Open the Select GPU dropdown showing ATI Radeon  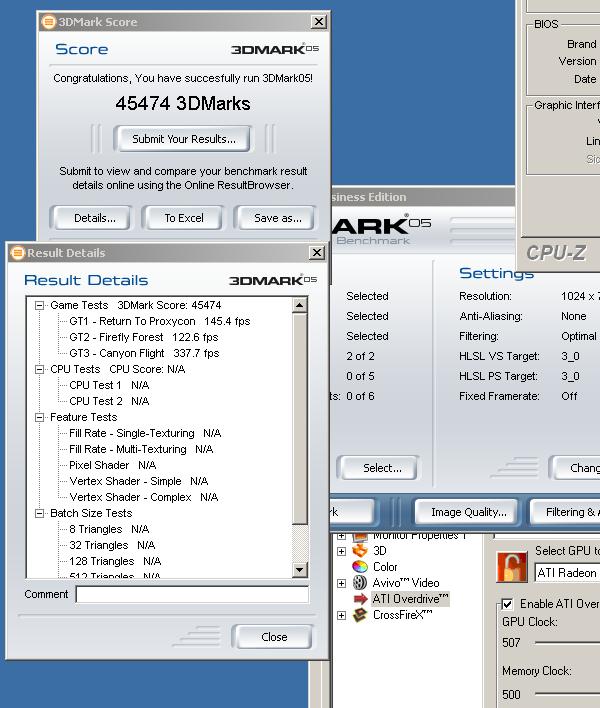(x=567, y=573)
